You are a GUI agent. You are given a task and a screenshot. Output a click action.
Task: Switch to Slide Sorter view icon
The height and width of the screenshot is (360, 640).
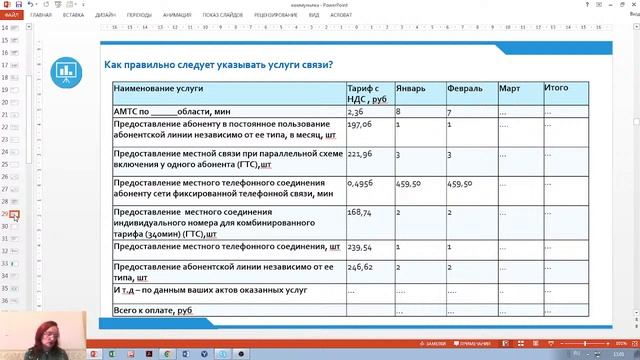521,344
